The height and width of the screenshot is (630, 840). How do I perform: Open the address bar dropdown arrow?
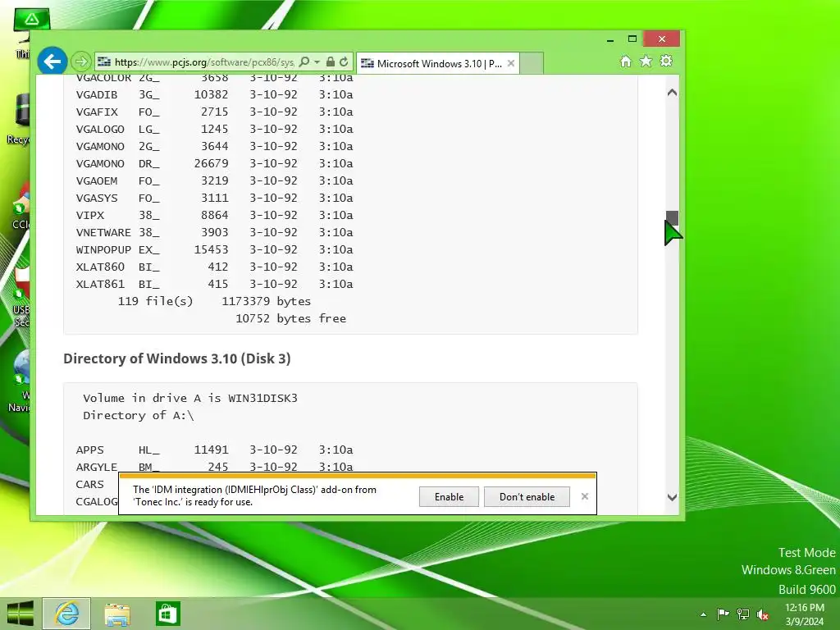click(317, 62)
